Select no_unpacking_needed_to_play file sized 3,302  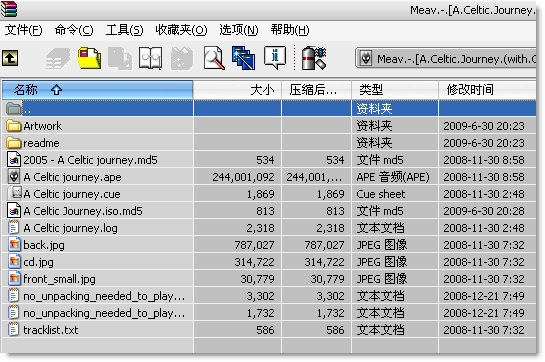click(x=104, y=296)
